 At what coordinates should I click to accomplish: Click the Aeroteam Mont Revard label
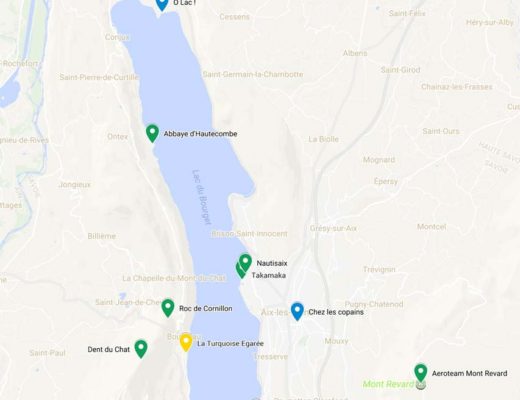click(470, 373)
